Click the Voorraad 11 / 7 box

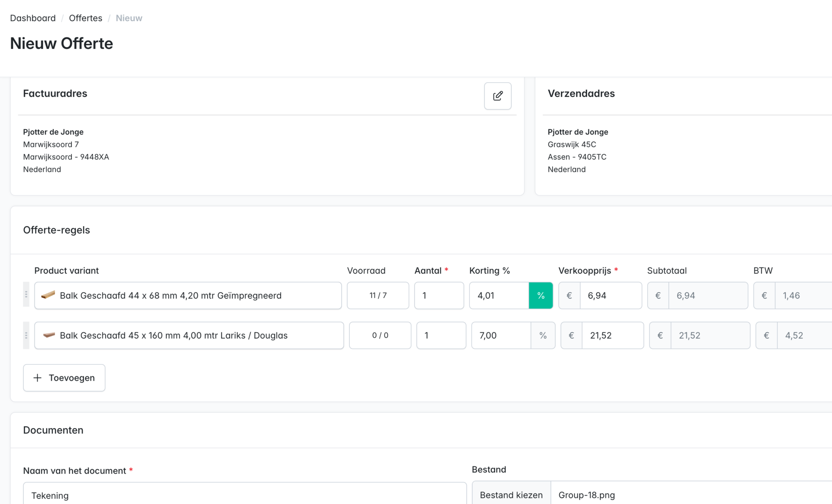point(378,296)
